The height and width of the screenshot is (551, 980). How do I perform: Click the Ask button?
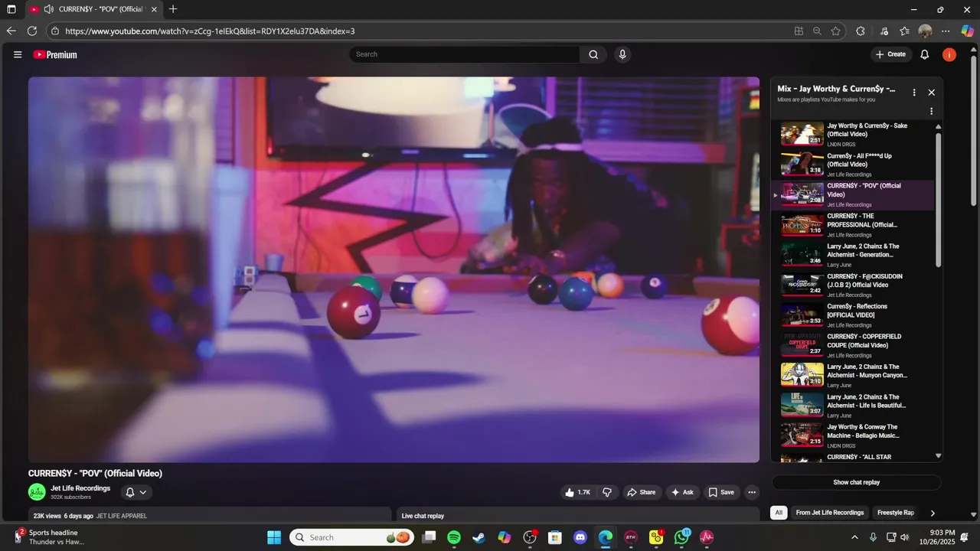[682, 492]
